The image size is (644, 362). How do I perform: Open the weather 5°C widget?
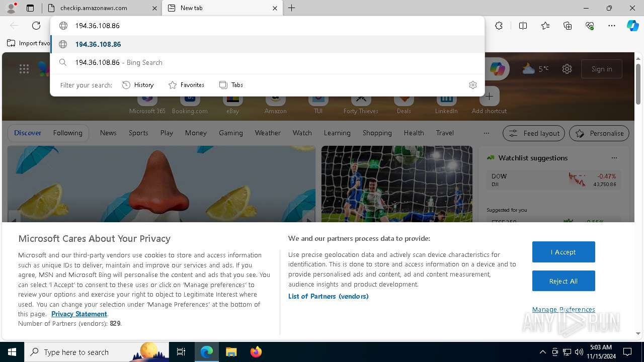(x=535, y=69)
